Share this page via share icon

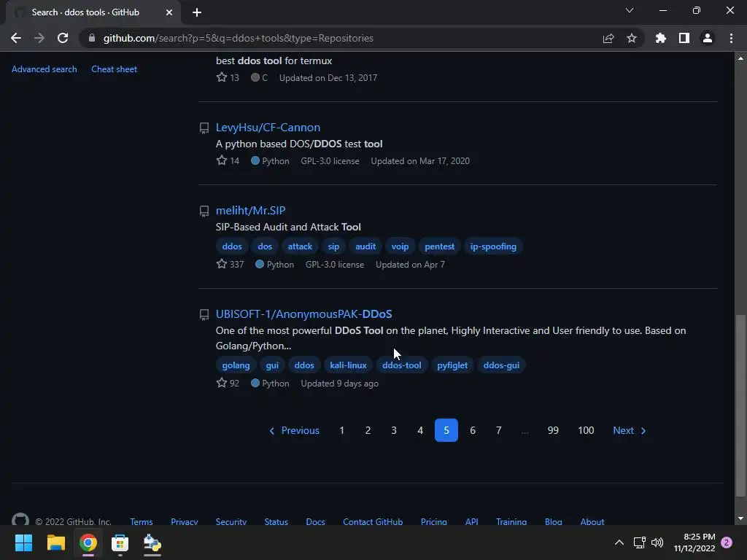pyautogui.click(x=608, y=38)
